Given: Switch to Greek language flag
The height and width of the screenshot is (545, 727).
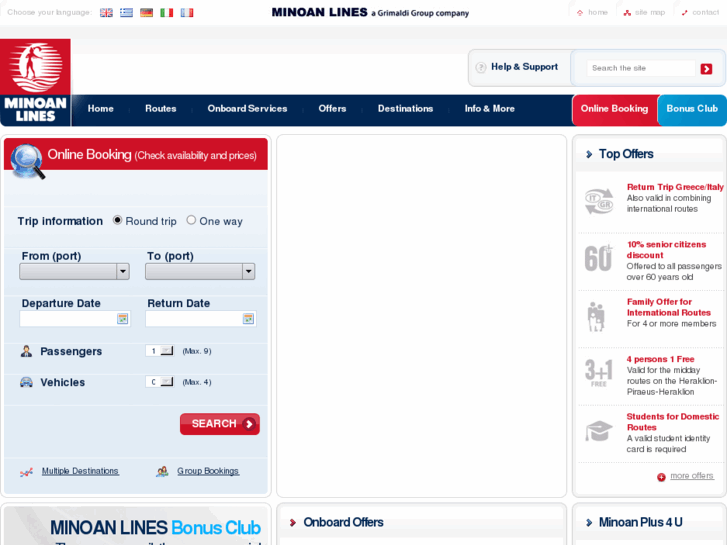Looking at the screenshot, I should point(126,13).
